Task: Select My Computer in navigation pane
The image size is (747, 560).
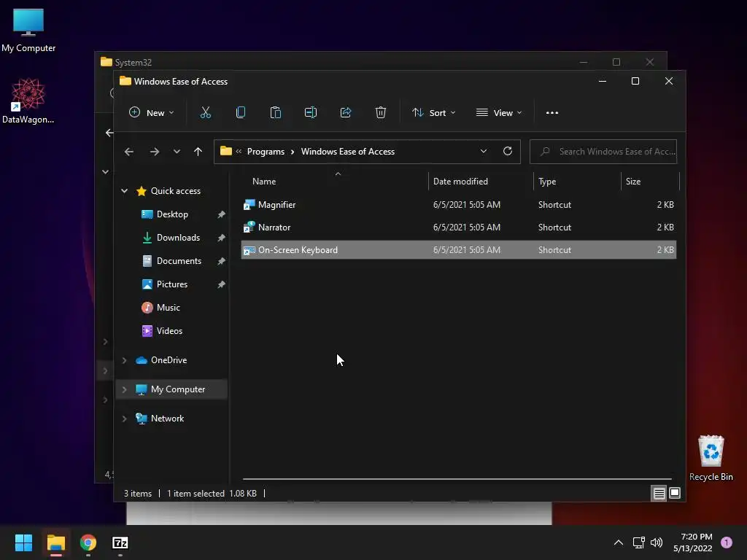Action: pyautogui.click(x=178, y=389)
